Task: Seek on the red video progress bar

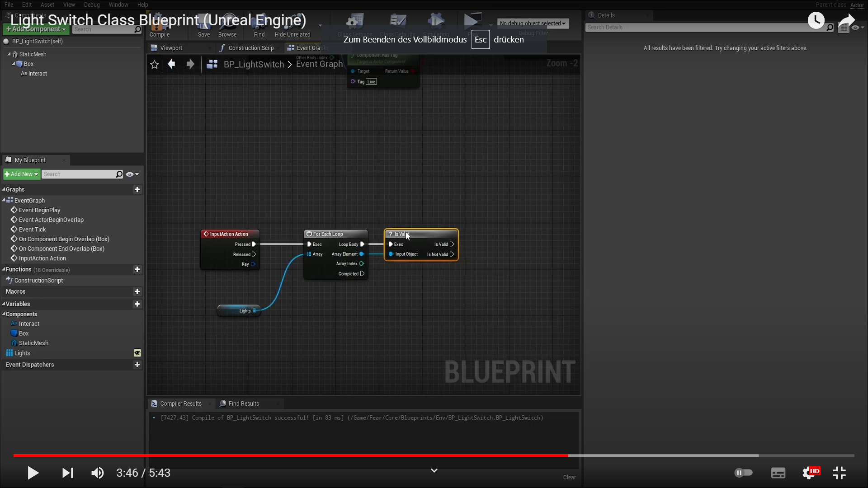Action: pos(291,455)
